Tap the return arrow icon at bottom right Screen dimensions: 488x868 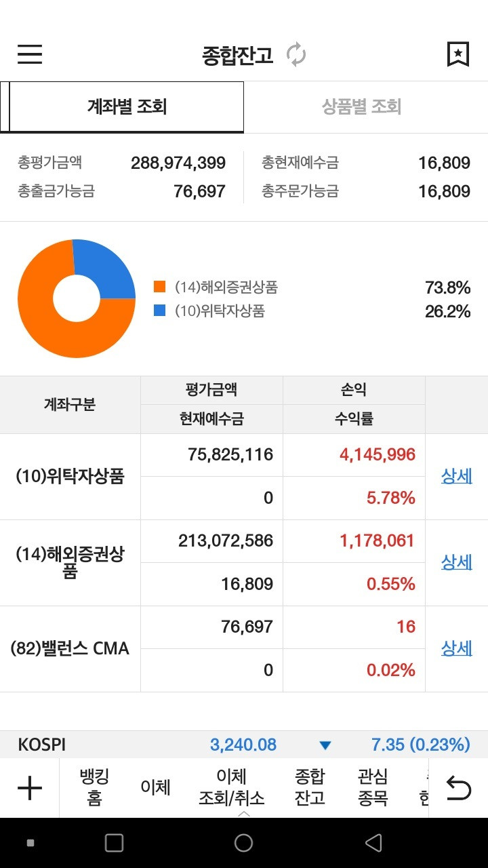tap(458, 788)
